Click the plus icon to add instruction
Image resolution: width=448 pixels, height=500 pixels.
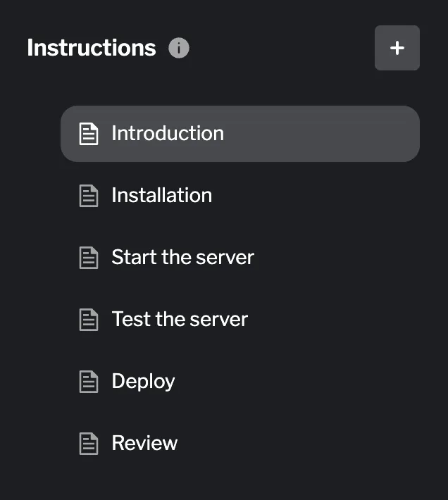pyautogui.click(x=397, y=48)
